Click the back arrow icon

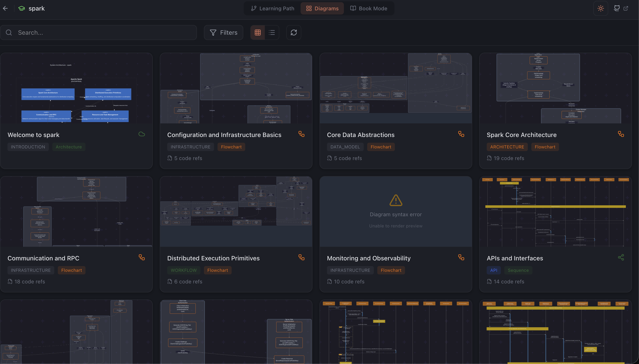[x=5, y=9]
